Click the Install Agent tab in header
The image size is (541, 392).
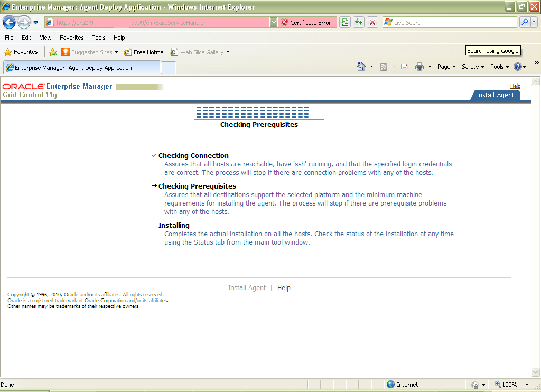coord(495,95)
